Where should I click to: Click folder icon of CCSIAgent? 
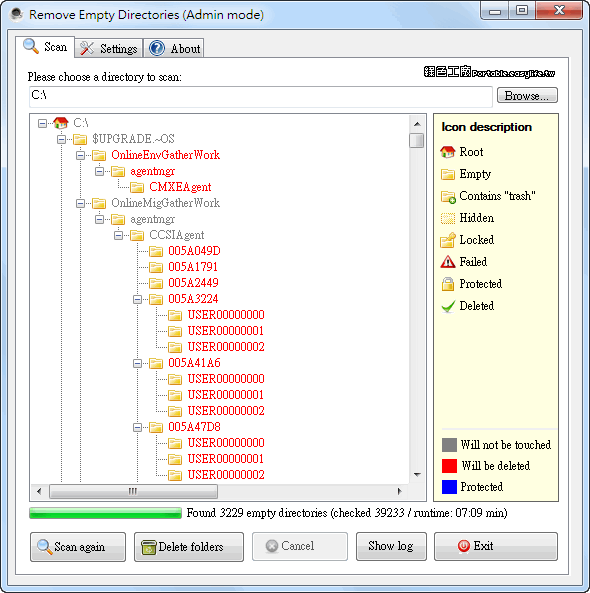(137, 235)
